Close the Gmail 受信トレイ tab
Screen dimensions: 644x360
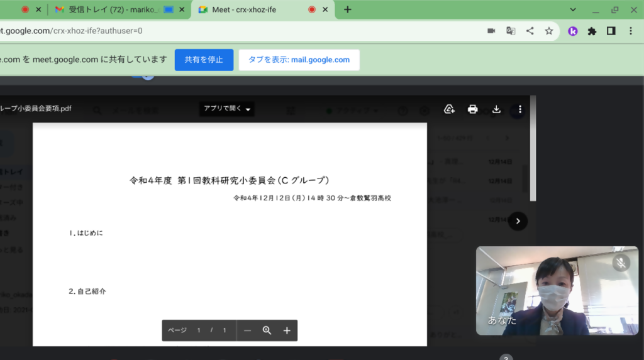click(182, 9)
